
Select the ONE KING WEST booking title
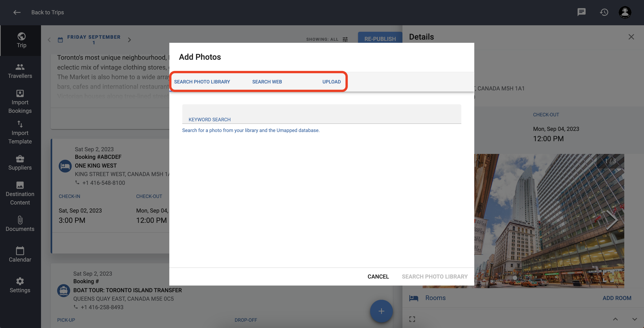[96, 166]
